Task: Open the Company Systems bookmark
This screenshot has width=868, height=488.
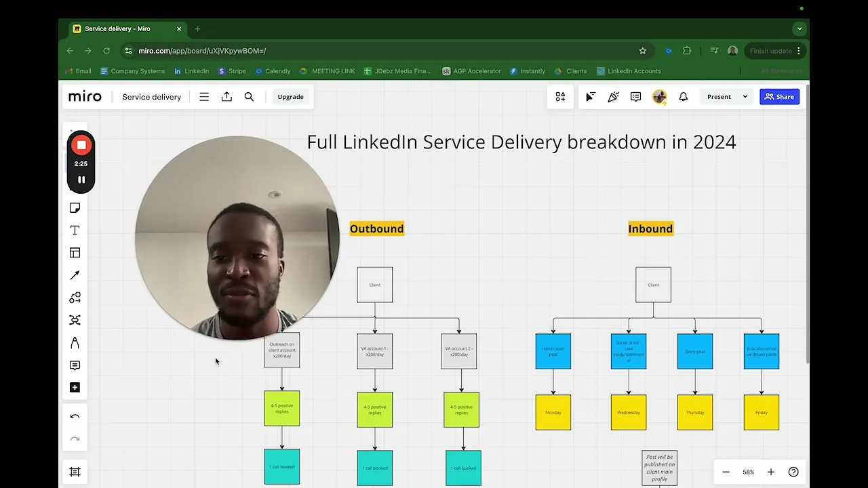Action: [x=132, y=71]
